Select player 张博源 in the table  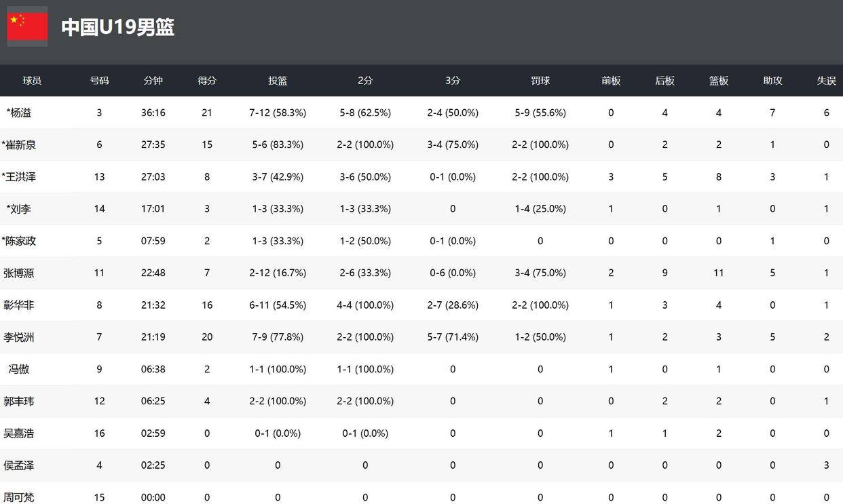coord(19,273)
